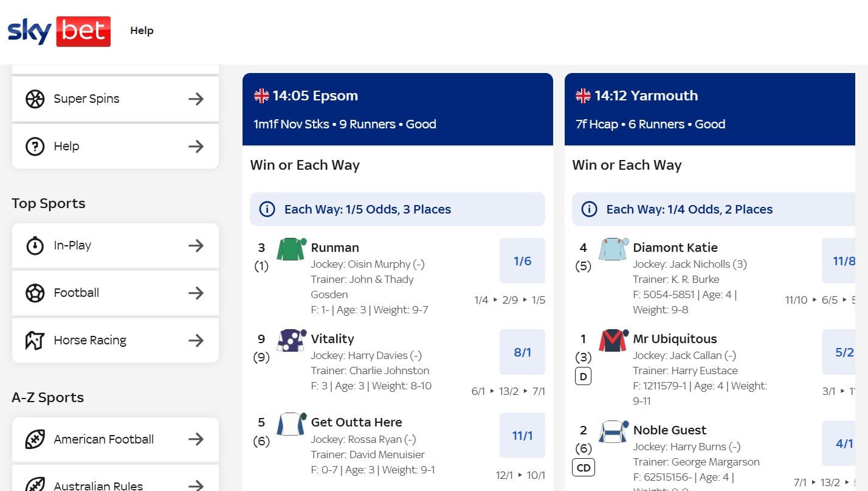Select 1/6 odds for Runman
Screen dimensions: 868x491
tap(522, 260)
